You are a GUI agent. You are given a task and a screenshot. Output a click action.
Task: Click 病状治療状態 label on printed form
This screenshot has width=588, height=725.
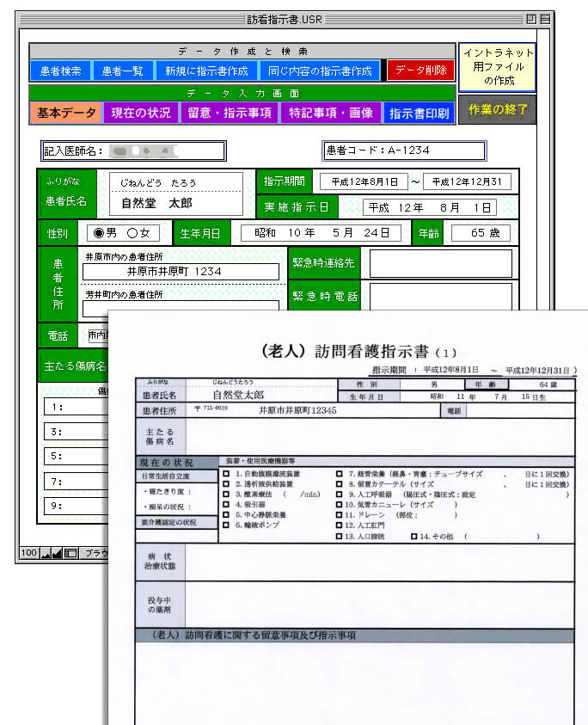[x=160, y=562]
